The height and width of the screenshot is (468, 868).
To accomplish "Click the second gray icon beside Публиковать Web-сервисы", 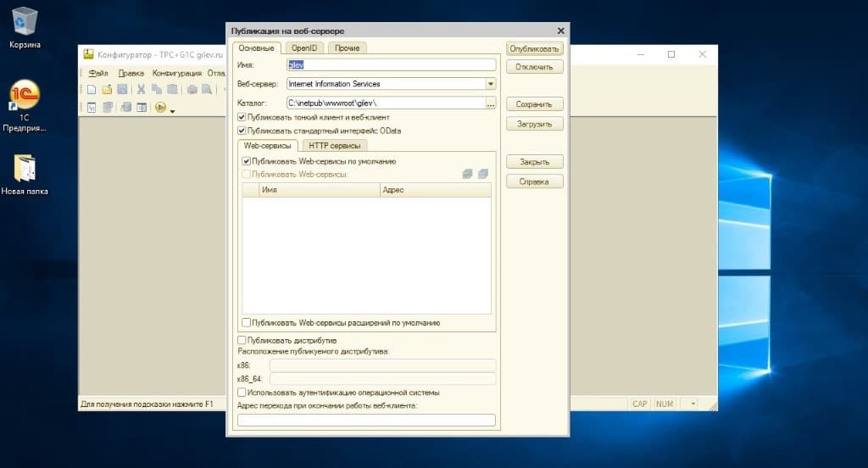I will pos(482,175).
